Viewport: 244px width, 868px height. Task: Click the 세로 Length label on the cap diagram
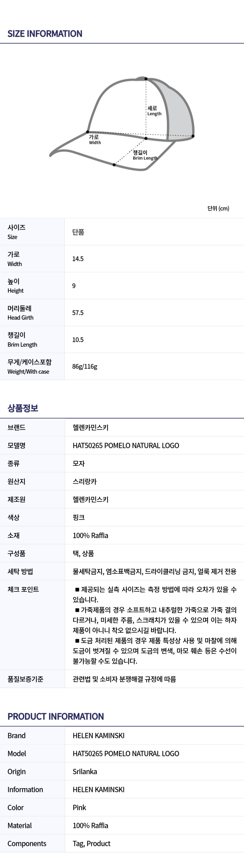coord(154,110)
